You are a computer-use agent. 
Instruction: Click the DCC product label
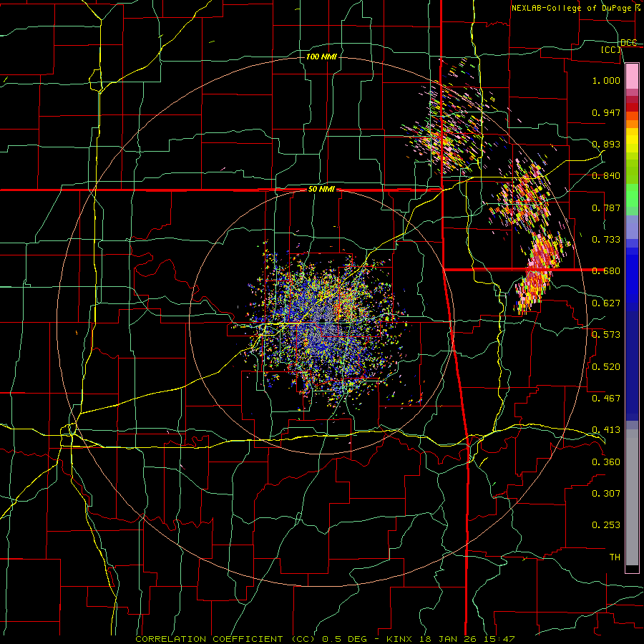[x=629, y=43]
